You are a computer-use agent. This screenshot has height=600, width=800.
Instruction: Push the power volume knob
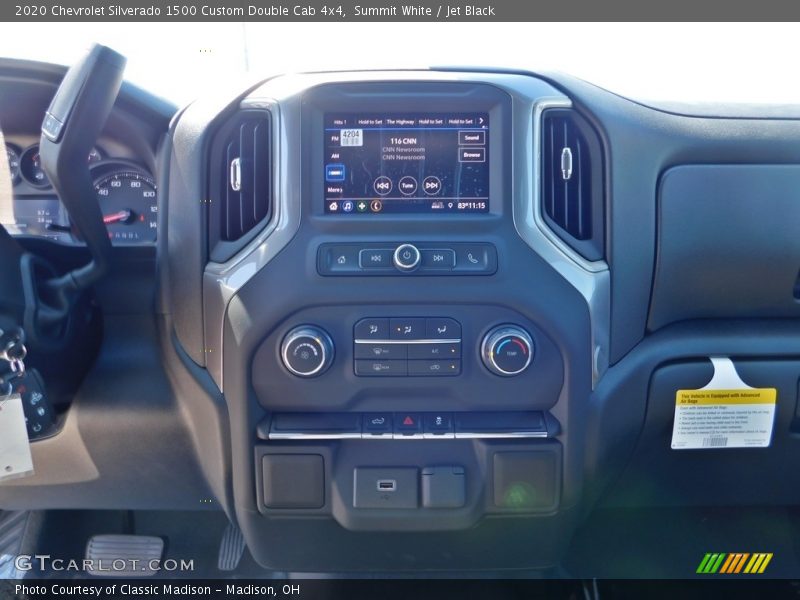407,257
